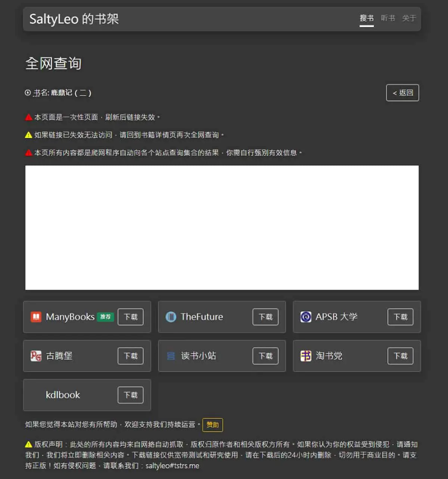Click the yellow 赞助 sponsor button
Screen dimensions: 448x479
pos(213,425)
